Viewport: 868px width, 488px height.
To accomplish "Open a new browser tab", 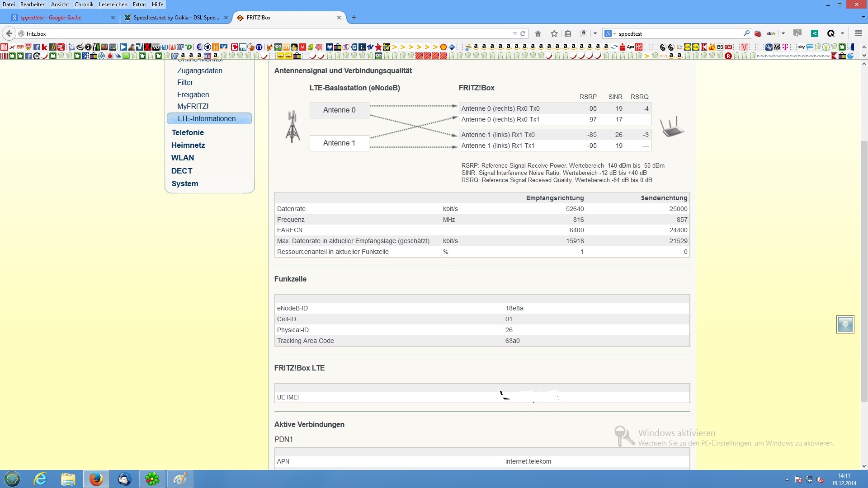I will coord(354,18).
